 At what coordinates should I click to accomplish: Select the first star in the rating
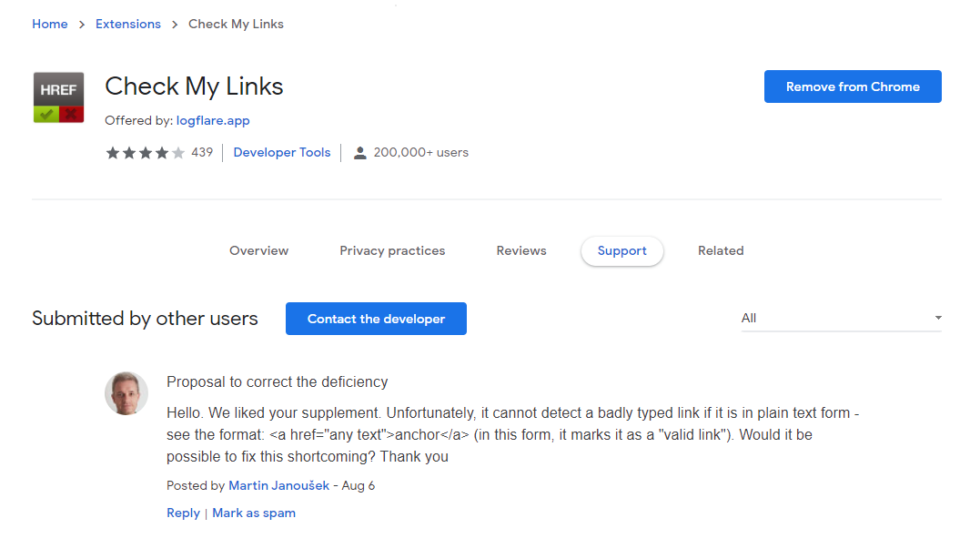coord(113,152)
